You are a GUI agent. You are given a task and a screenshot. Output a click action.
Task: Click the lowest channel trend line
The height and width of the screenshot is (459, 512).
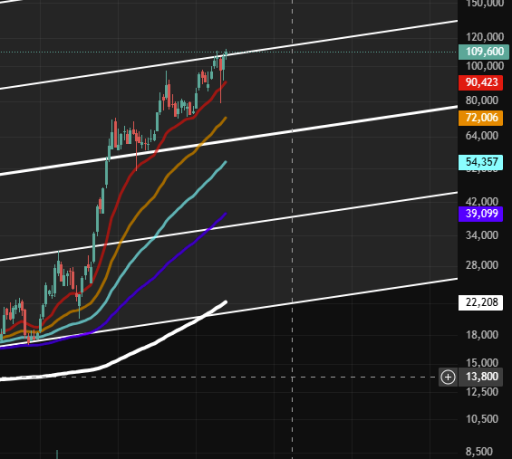coord(333,296)
